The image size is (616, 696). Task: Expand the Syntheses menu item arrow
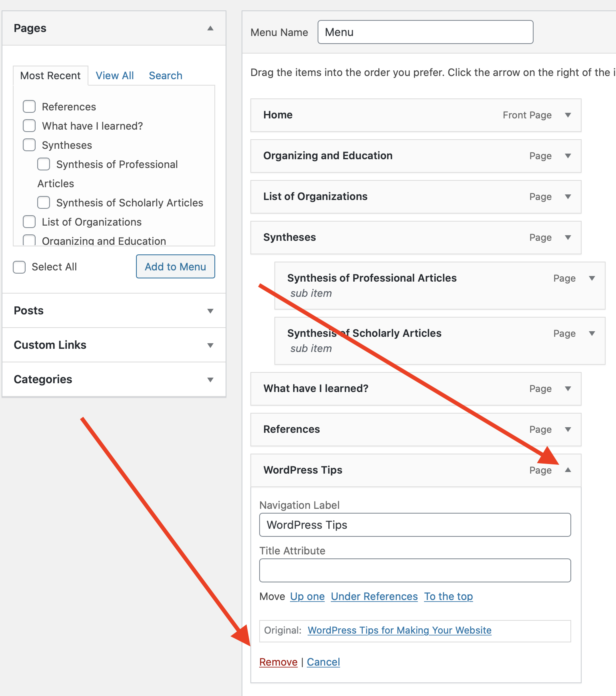pos(568,238)
